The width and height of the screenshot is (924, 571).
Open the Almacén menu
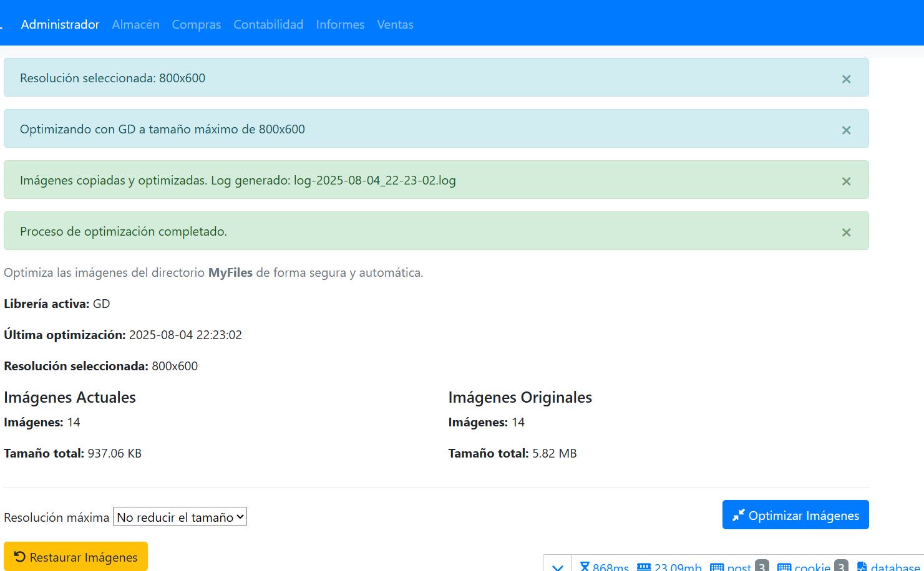click(x=135, y=24)
